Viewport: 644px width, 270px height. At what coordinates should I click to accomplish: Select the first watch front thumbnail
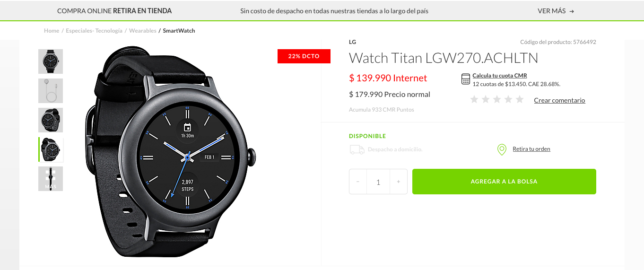51,61
